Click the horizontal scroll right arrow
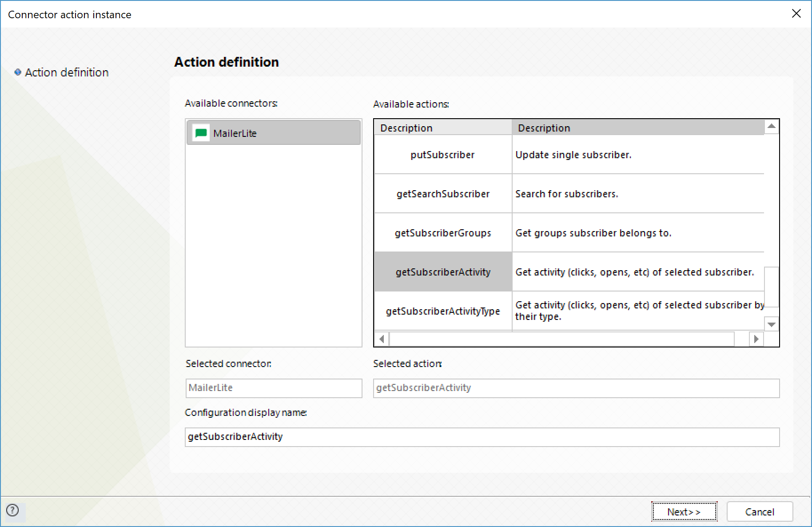 click(756, 339)
